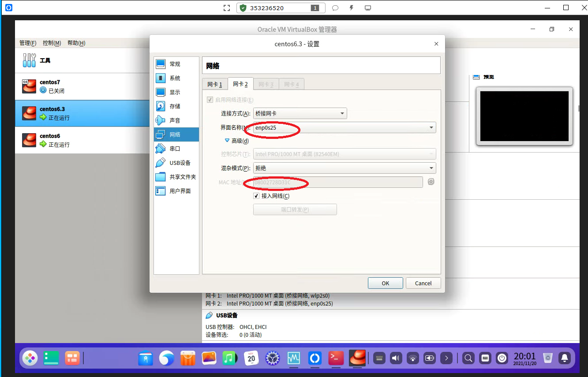This screenshot has height=377, width=588.
Task: Select the centos7 virtual machine
Action: point(82,86)
